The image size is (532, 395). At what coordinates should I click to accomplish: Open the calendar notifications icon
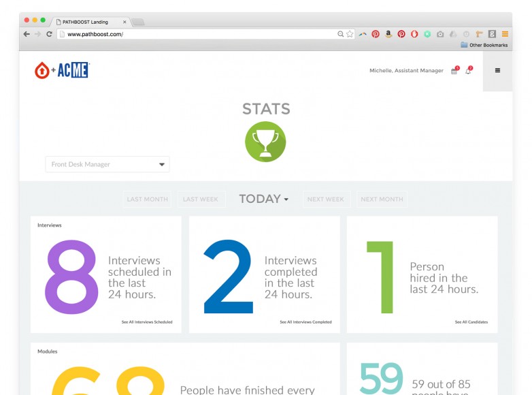click(454, 71)
